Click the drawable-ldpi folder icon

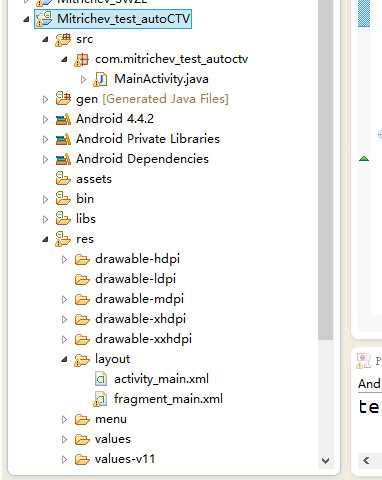click(x=82, y=279)
